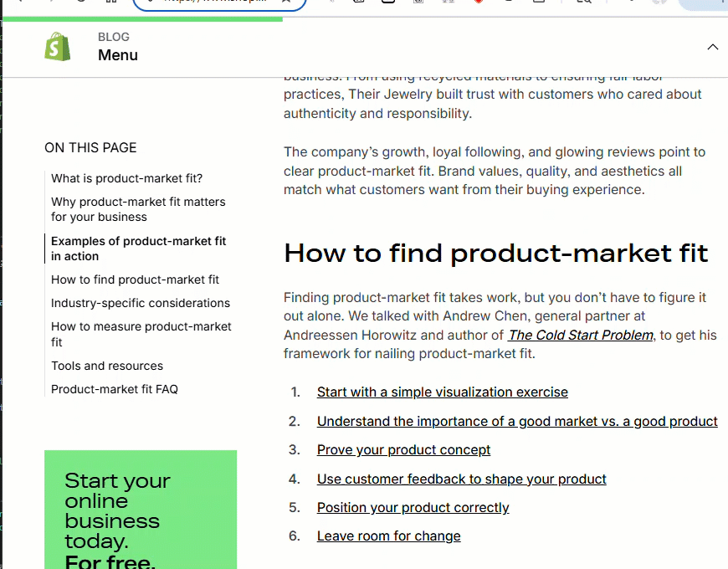
Task: Click the Menu label beside the logo
Action: (118, 55)
